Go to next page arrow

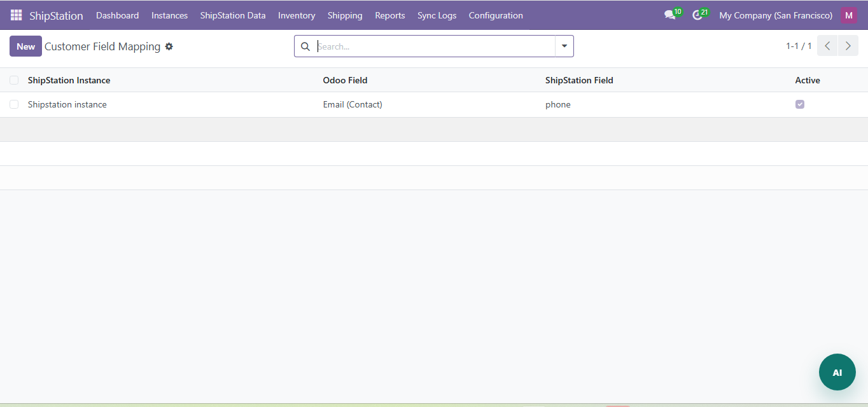pos(848,46)
